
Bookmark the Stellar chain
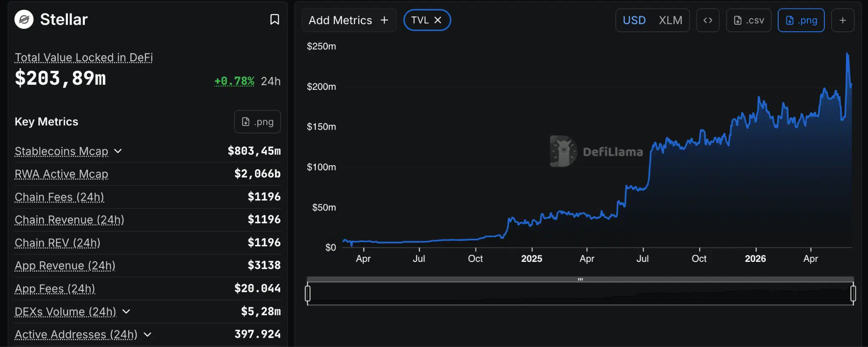[275, 19]
